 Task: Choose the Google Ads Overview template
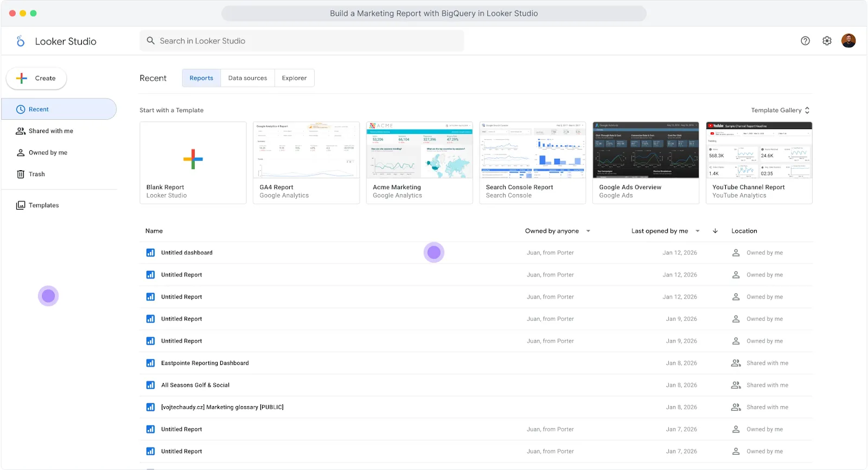pyautogui.click(x=646, y=163)
